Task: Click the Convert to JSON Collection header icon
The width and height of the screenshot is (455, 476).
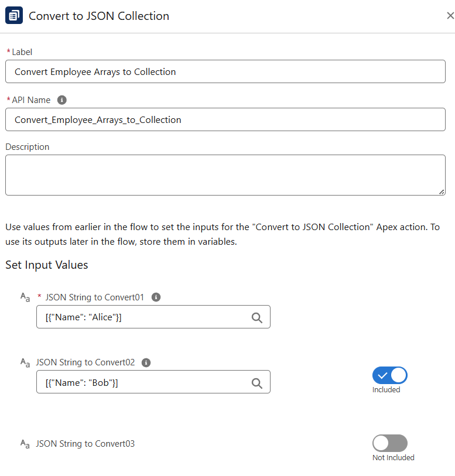Action: click(x=14, y=16)
